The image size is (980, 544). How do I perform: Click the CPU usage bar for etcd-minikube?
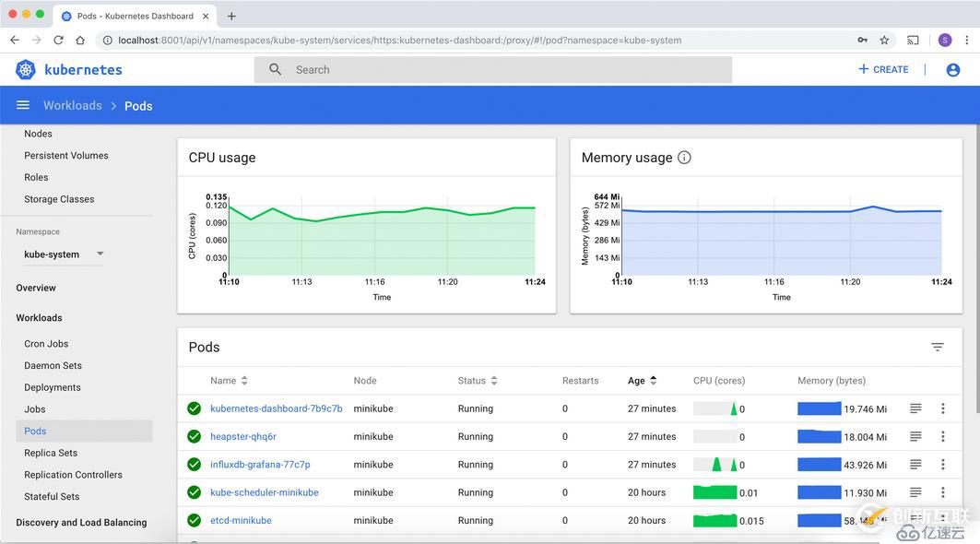point(715,519)
